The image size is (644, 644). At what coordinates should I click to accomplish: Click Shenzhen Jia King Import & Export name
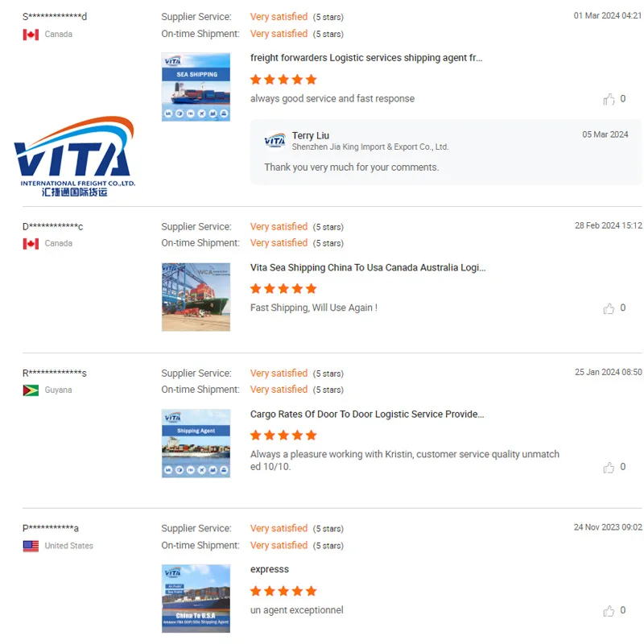[370, 147]
